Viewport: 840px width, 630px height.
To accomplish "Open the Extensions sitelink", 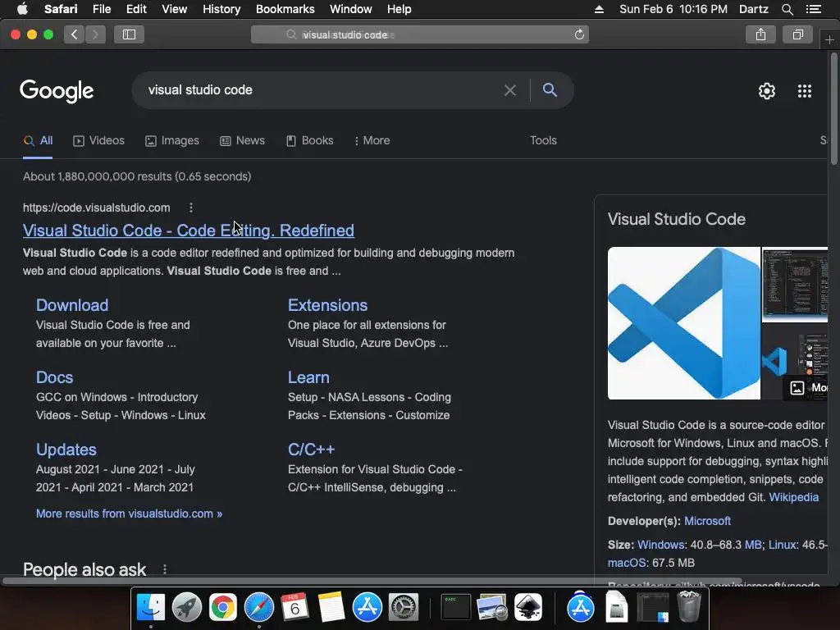I will [x=327, y=305].
